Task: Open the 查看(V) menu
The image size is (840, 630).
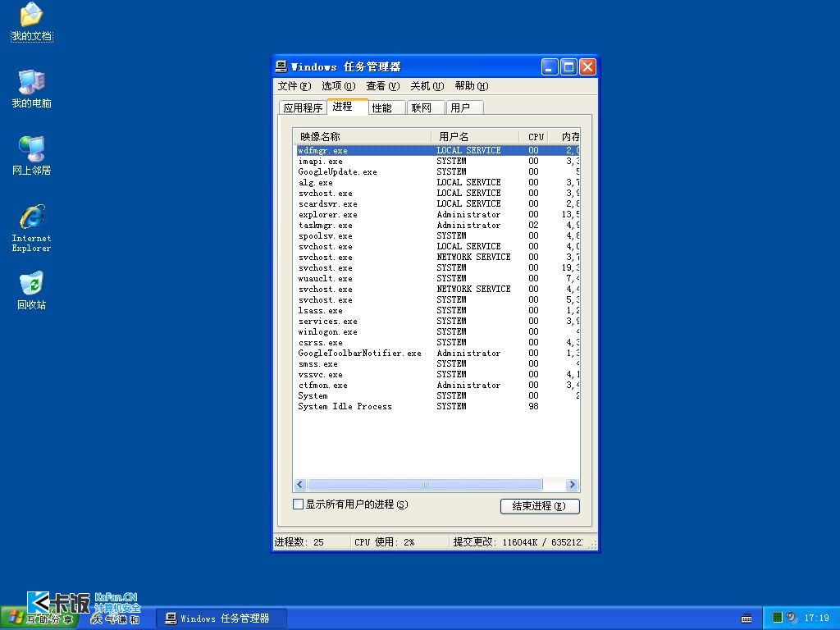Action: (x=383, y=85)
